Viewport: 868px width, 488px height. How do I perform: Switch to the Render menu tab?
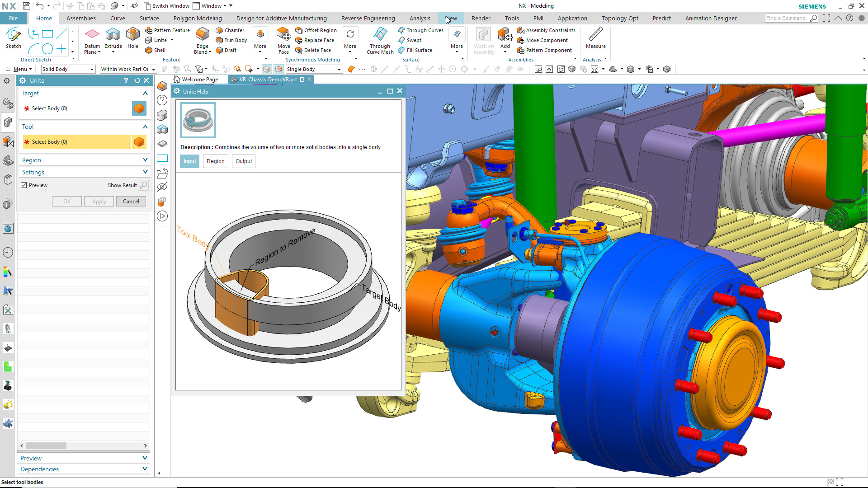click(x=481, y=19)
